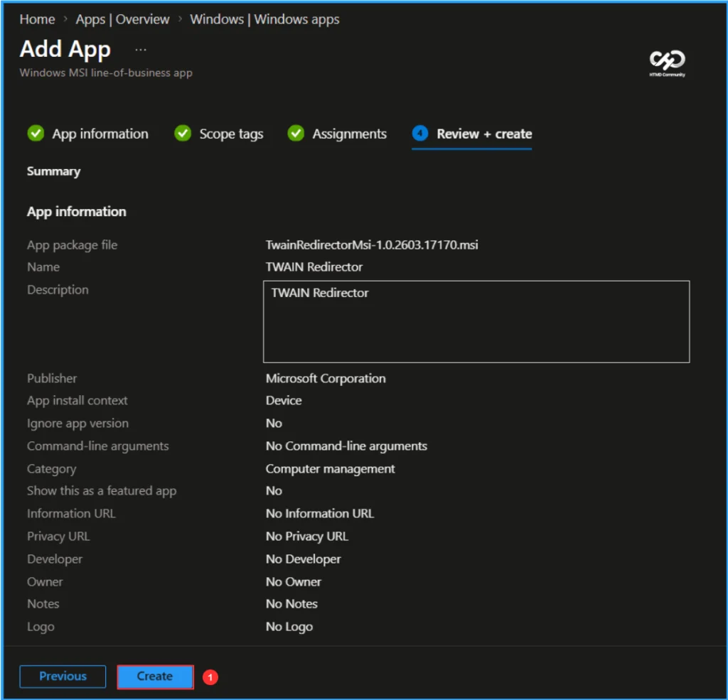Click the Privacy URL label

[58, 536]
